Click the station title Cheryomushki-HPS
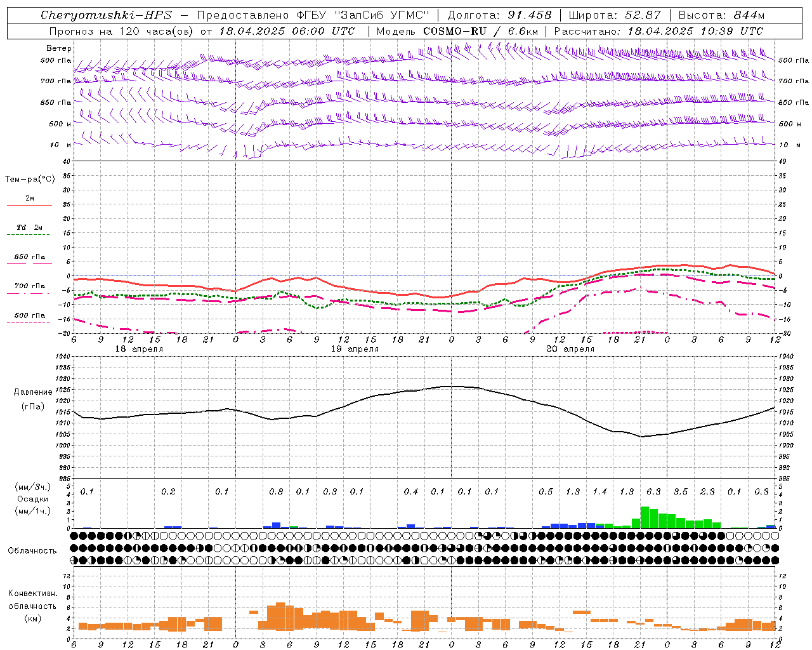Viewport: 812px width, 650px height. point(106,15)
